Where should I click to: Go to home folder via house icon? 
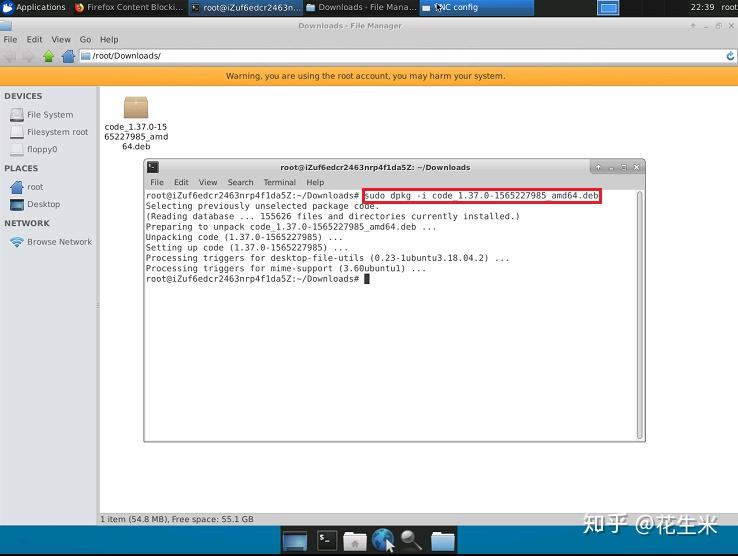68,56
